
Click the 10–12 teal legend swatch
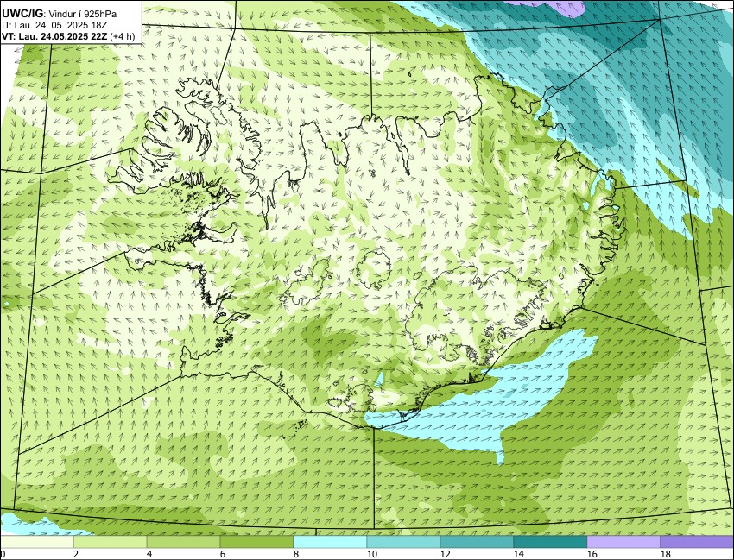403,542
